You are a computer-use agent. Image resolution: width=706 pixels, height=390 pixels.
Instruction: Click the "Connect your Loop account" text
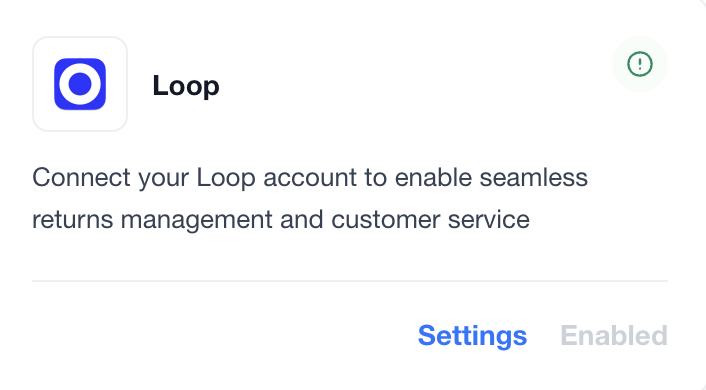195,177
